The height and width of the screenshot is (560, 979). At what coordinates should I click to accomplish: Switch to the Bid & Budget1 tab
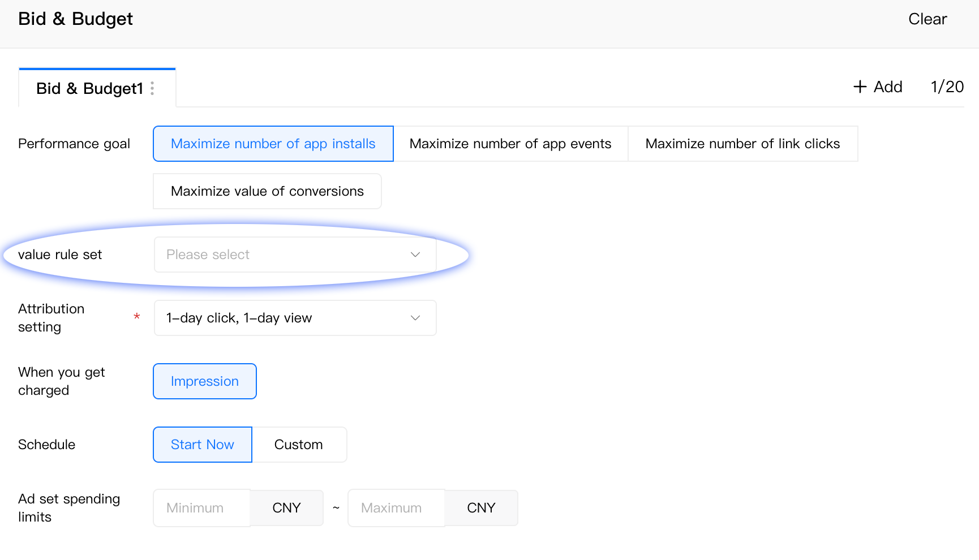click(89, 88)
